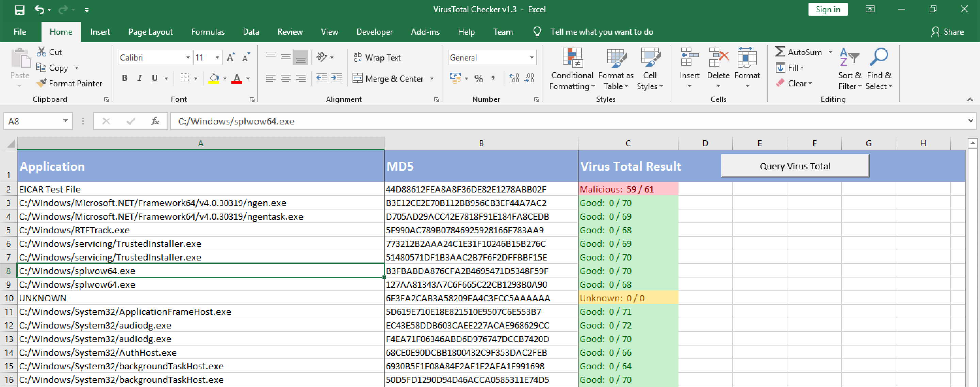980x387 pixels.
Task: Click the Insert cells icon
Action: click(689, 58)
